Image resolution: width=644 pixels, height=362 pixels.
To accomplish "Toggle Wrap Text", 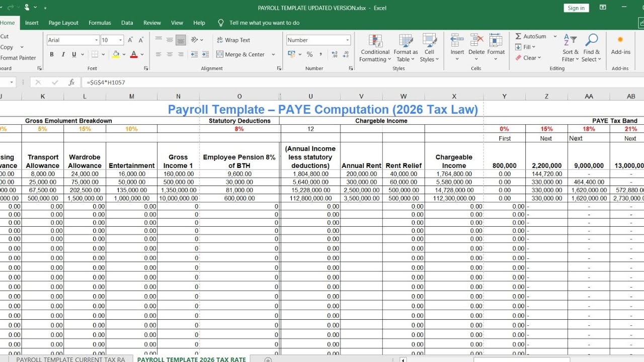I will (233, 40).
